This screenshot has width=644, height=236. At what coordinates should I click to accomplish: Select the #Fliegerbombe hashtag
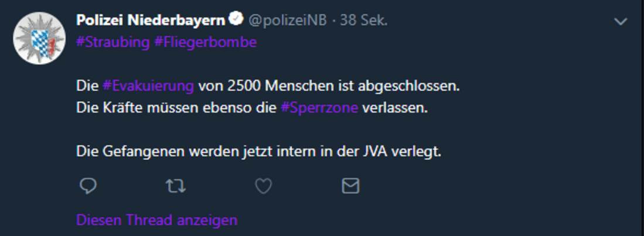tap(206, 43)
